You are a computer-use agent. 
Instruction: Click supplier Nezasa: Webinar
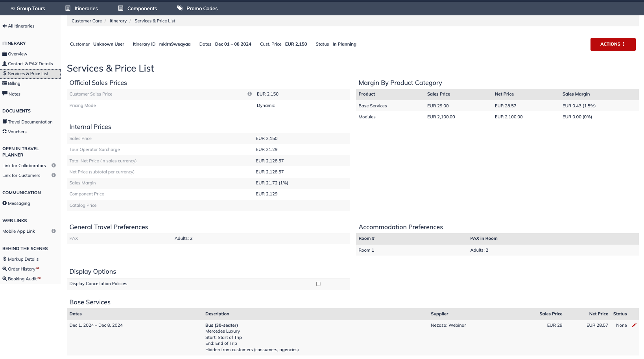[x=448, y=325]
